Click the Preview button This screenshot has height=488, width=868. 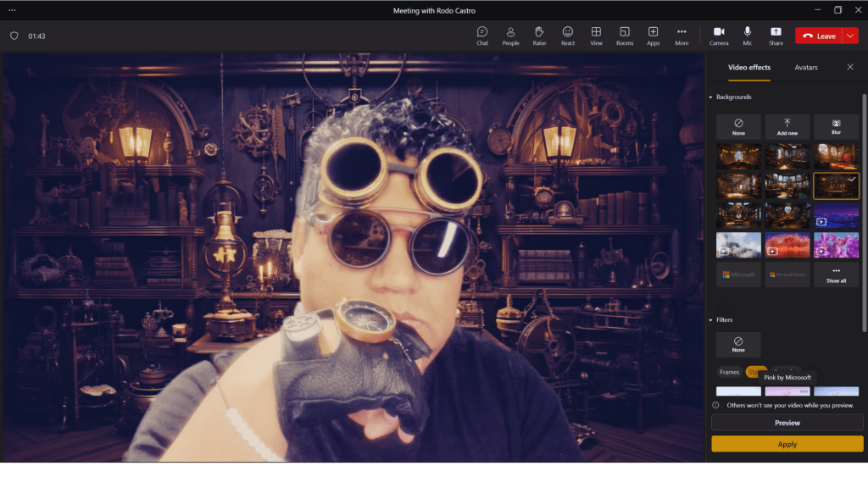coord(787,423)
